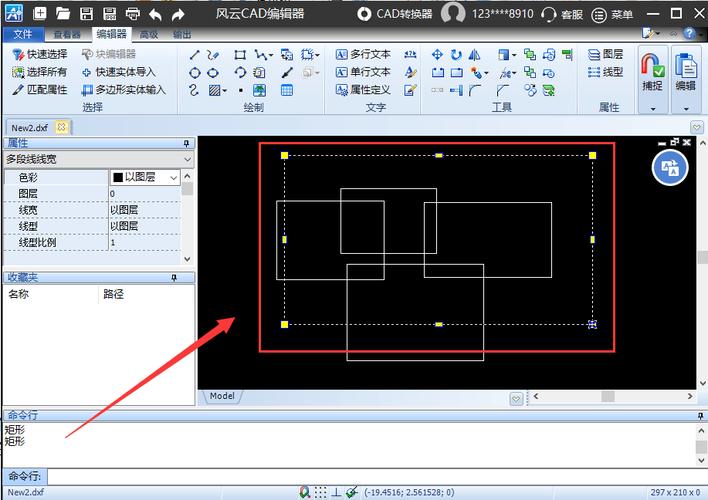This screenshot has width=708, height=500.
Task: Click the Layers (图层) icon
Action: point(606,54)
